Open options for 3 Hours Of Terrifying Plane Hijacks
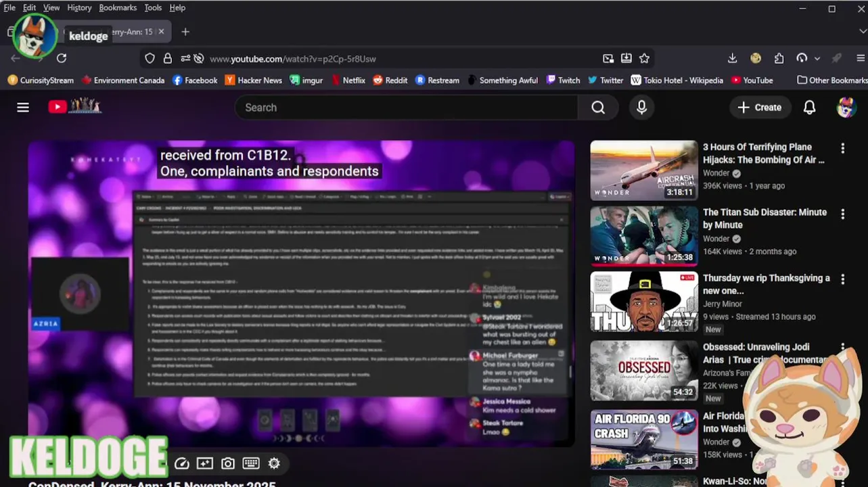Viewport: 868px width, 487px height. coord(842,148)
